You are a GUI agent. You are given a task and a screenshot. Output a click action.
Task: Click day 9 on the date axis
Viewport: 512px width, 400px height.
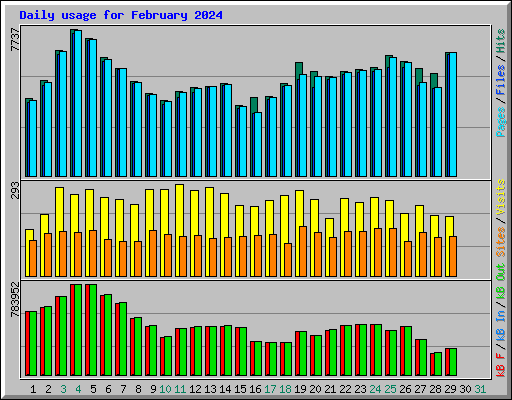click(153, 389)
